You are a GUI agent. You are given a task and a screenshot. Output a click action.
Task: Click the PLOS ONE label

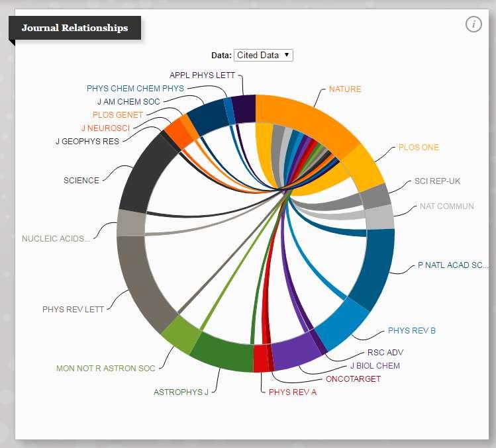pos(419,148)
